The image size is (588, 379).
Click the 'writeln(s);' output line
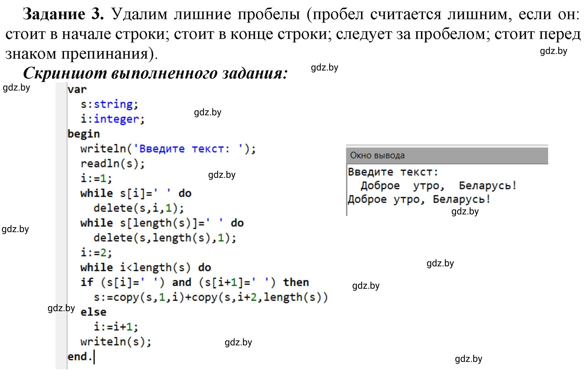pos(116,342)
